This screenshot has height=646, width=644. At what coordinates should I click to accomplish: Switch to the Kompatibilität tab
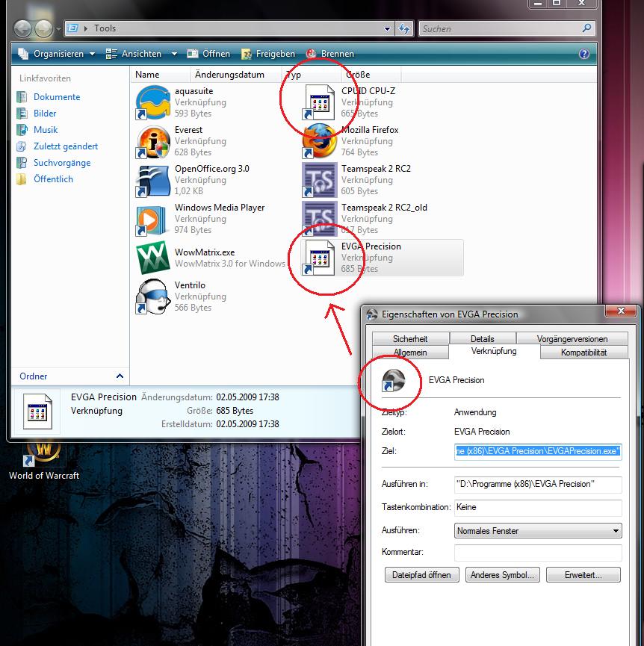[583, 352]
